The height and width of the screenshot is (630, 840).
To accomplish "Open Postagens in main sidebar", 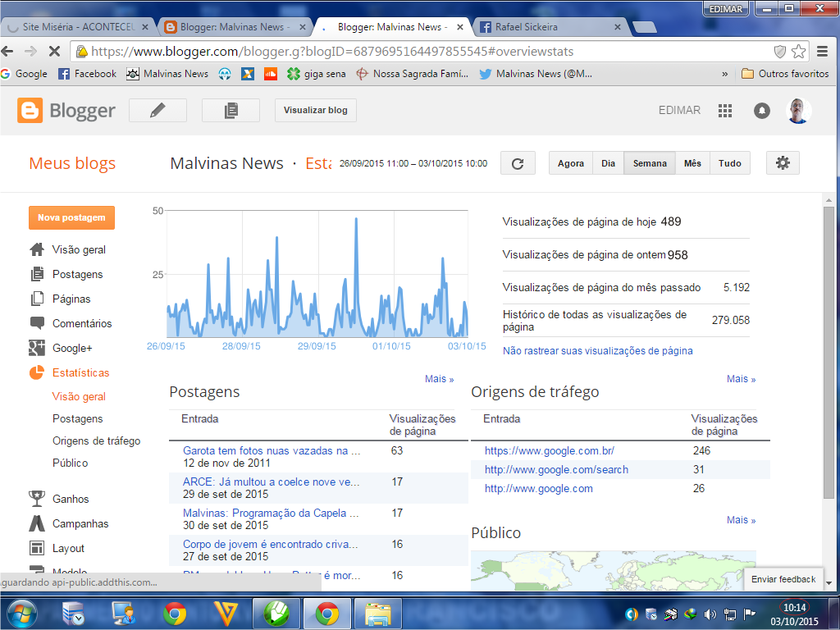I will [78, 274].
